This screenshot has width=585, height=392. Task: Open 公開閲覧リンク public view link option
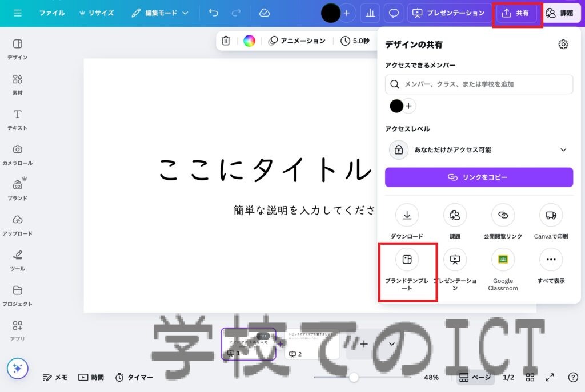[503, 215]
